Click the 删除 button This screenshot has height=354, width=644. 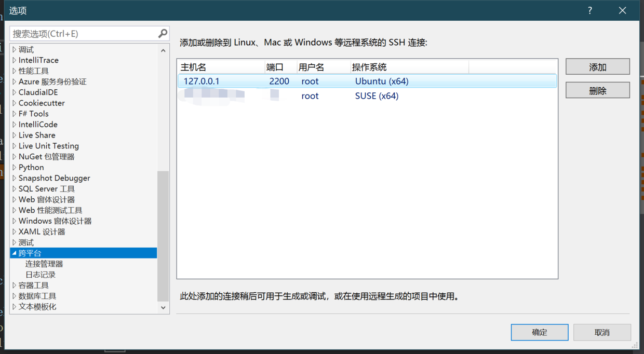(x=598, y=90)
